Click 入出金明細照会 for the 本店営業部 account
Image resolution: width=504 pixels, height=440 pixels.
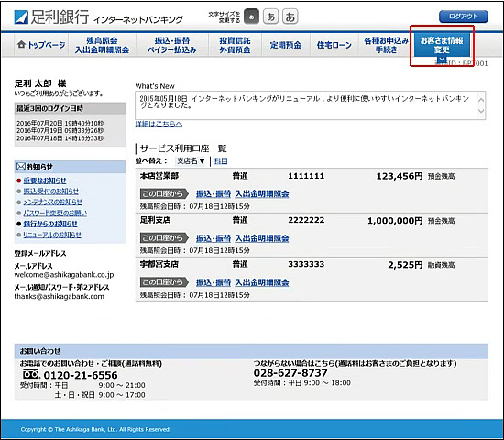click(262, 193)
